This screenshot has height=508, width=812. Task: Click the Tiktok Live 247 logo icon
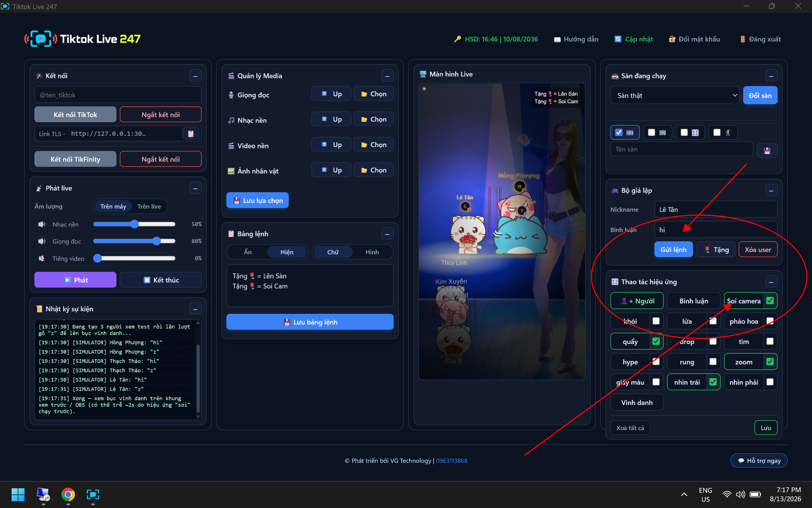click(x=41, y=39)
